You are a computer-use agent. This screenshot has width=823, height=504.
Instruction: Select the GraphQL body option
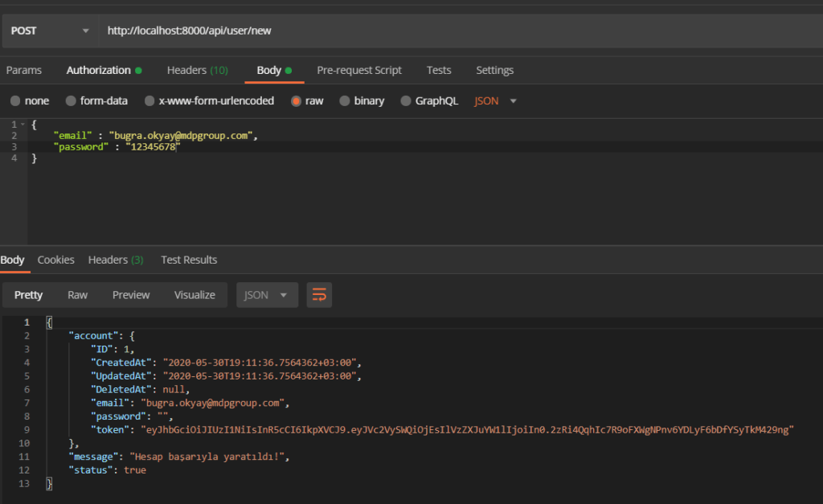(x=406, y=101)
